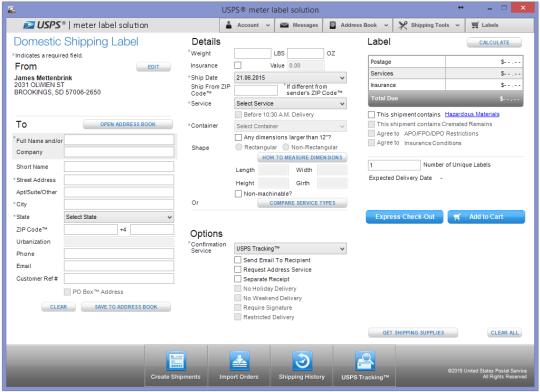Screen dimensions: 540x392
Task: Click the resize arrows icon in title bar
Action: pyautogui.click(x=460, y=8)
